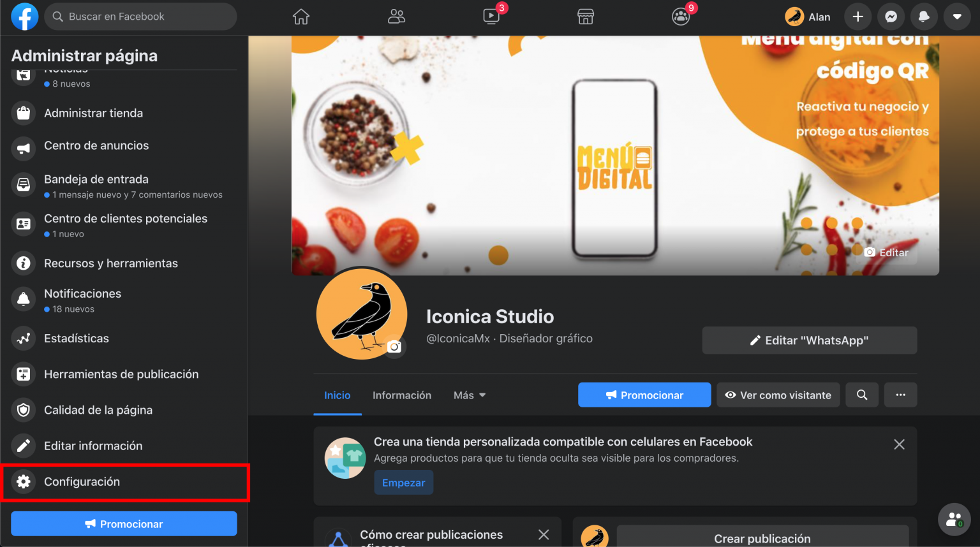Open the more options ellipsis menu
Screen dimensions: 980x547
[900, 395]
